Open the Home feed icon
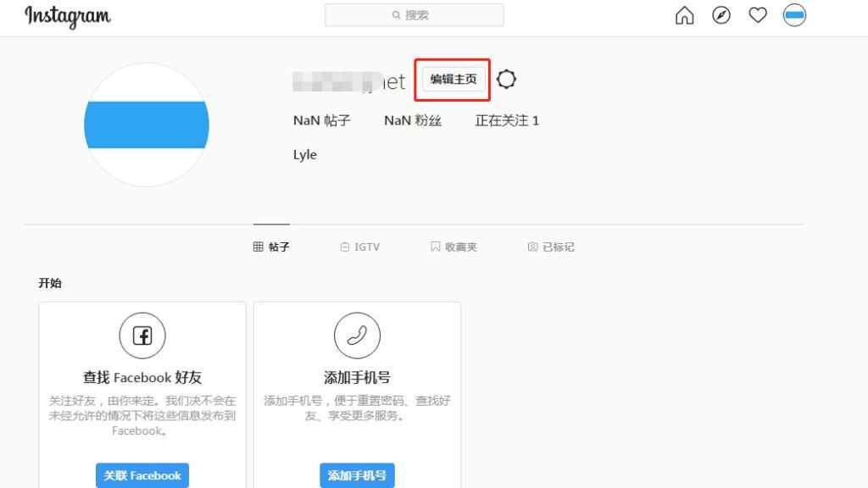Image resolution: width=868 pixels, height=488 pixels. tap(684, 15)
